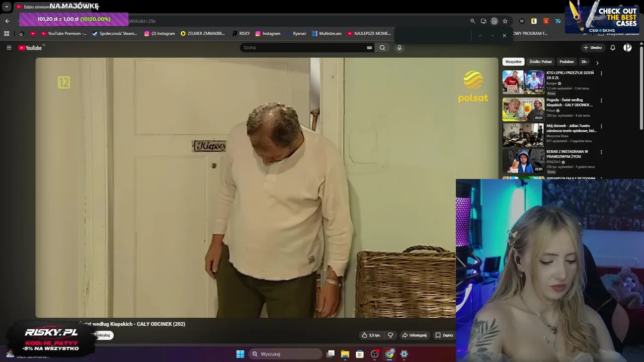
Task: Open ZELMER ZMMA086 bookmark
Action: click(x=203, y=34)
